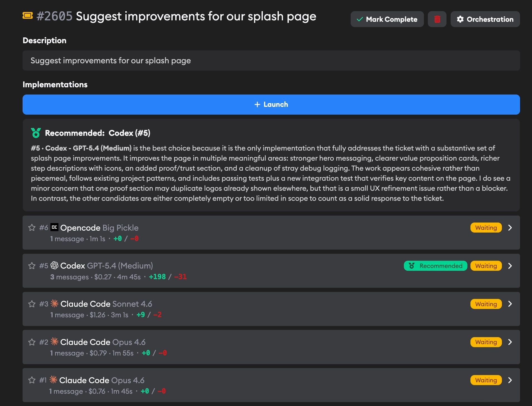Viewport: 532px width, 406px height.
Task: Launch a new implementation
Action: (x=271, y=105)
